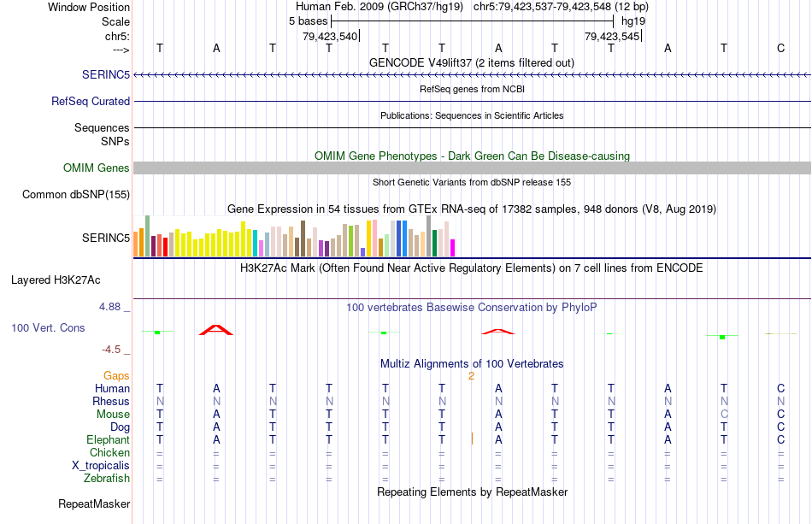
Task: Select the Elephant species row label
Action: (108, 439)
